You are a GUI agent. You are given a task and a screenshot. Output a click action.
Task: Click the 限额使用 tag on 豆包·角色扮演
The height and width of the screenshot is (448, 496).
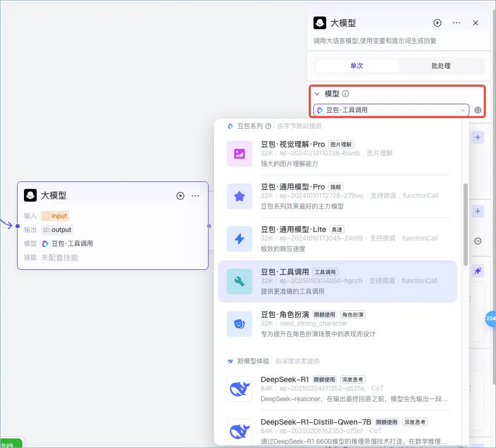pyautogui.click(x=324, y=314)
